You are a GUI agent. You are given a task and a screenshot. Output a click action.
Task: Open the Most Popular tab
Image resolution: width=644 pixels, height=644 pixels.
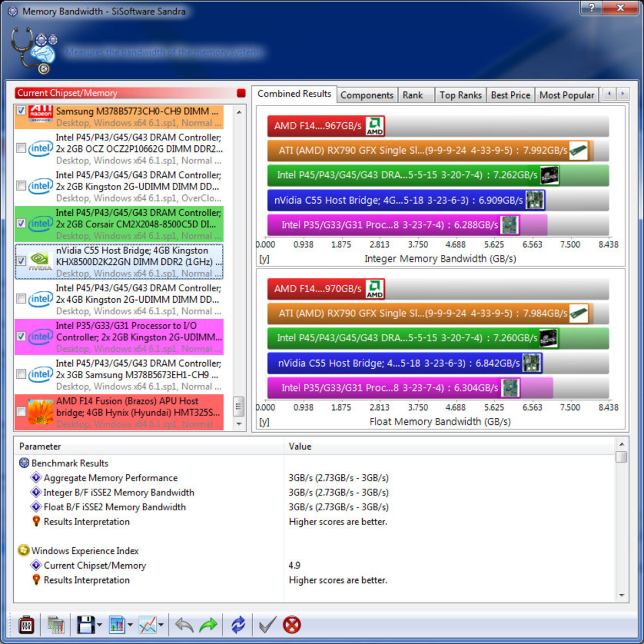566,95
